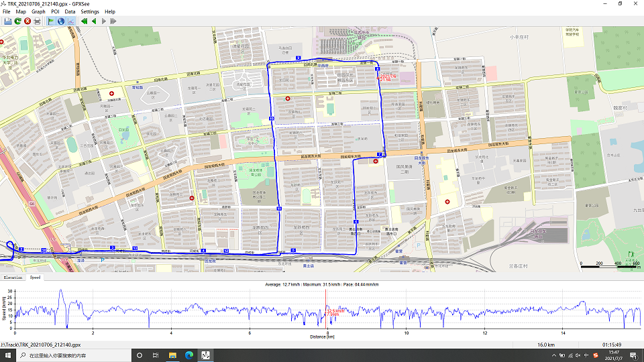
Task: Click the 31.5 km/h speed peak near the graph start
Action: [x=61, y=290]
